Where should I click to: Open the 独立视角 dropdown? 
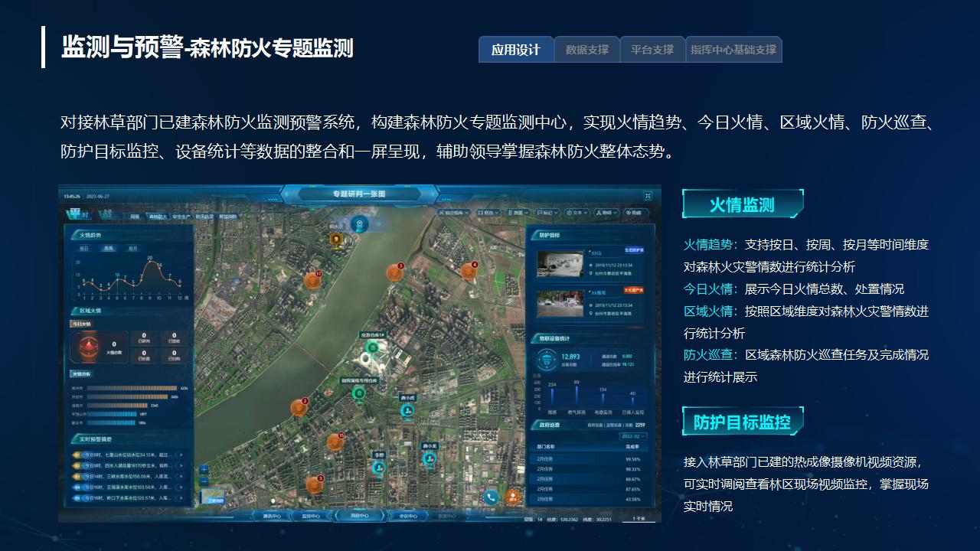tap(454, 213)
